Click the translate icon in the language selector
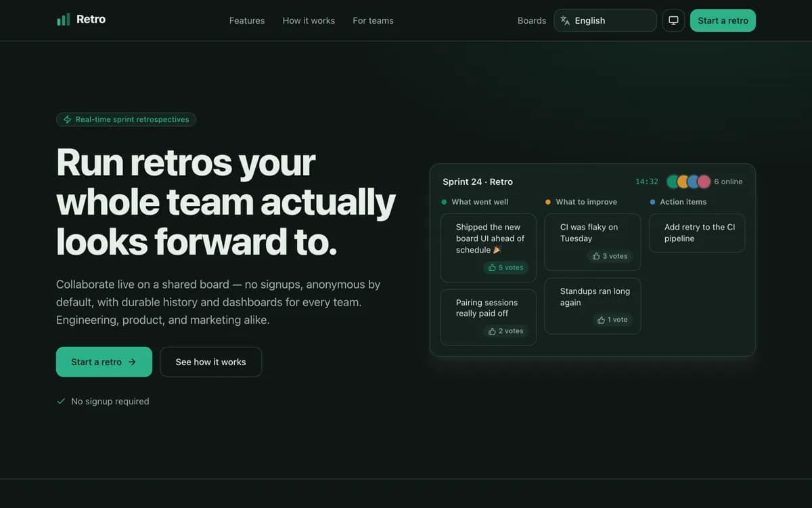 click(x=565, y=20)
